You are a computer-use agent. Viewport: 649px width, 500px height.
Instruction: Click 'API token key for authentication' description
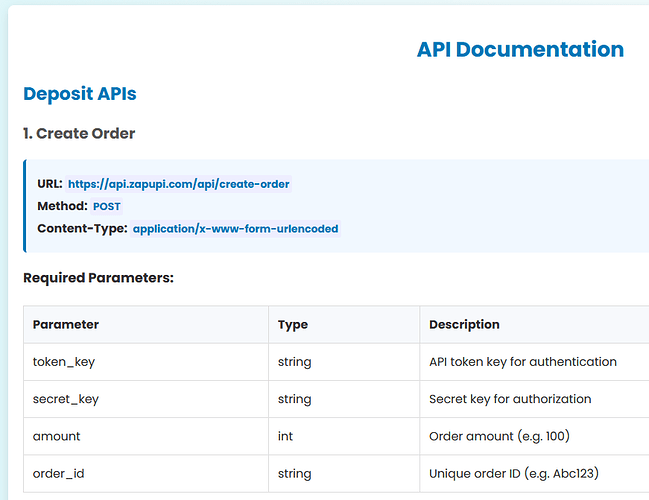[x=523, y=362]
